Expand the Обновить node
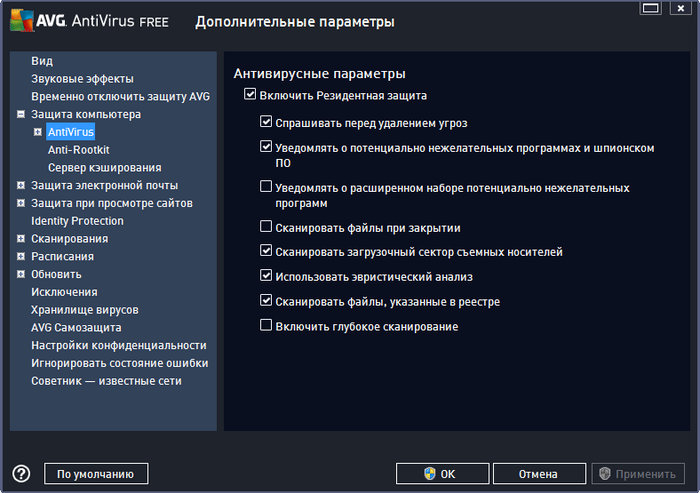The height and width of the screenshot is (493, 700). point(21,274)
